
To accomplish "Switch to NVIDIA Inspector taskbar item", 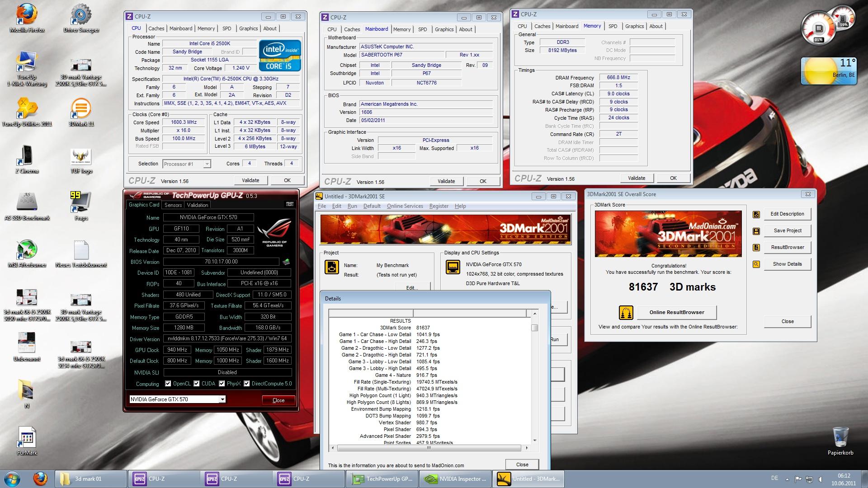I will (455, 479).
